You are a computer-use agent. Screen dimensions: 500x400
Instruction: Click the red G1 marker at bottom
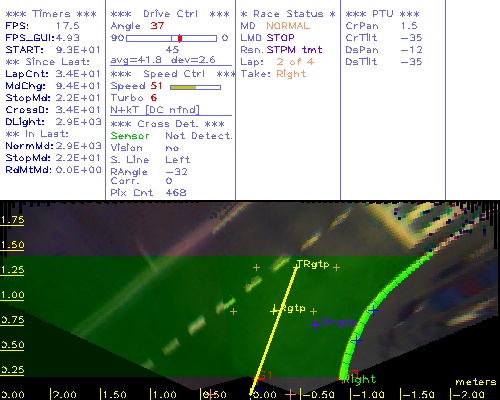pos(265,376)
